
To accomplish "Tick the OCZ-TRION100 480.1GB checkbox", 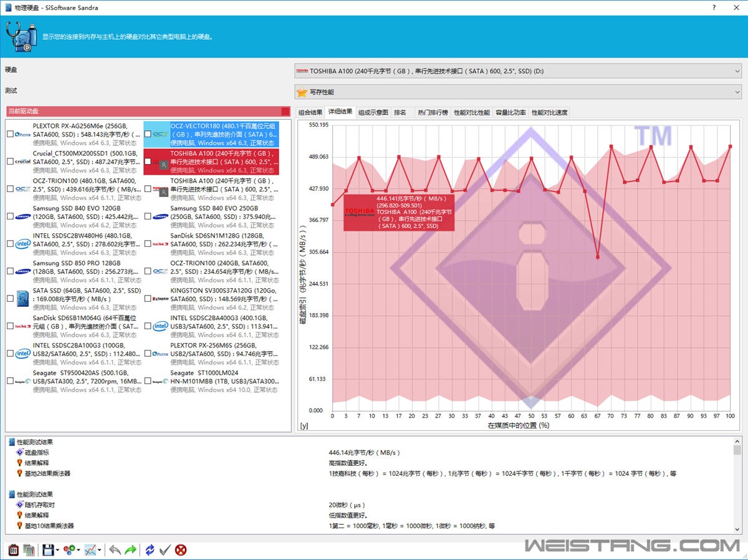I will (x=10, y=189).
